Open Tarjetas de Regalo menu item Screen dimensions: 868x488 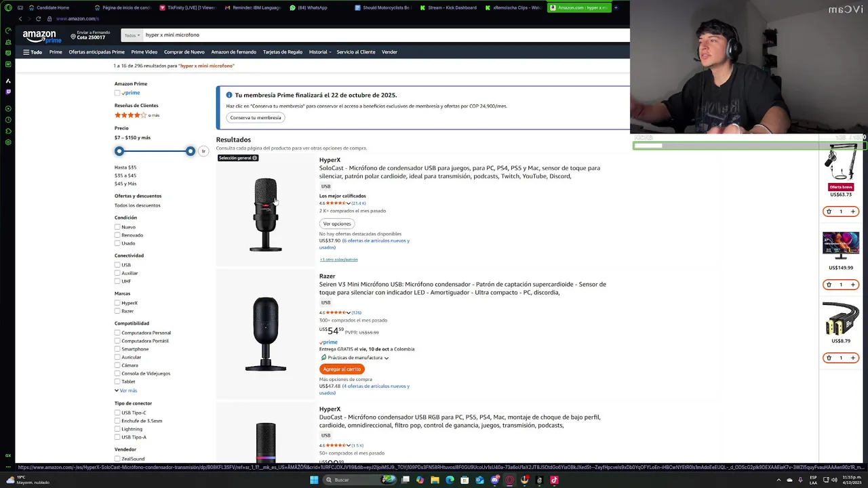(283, 52)
